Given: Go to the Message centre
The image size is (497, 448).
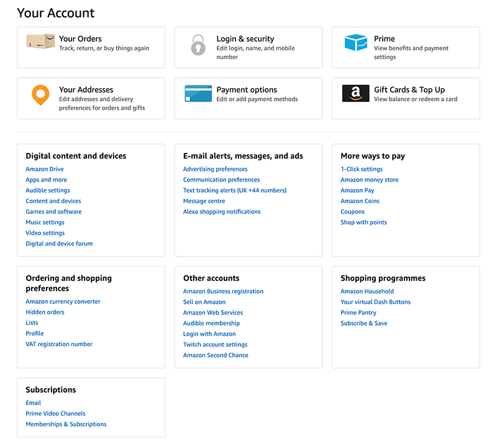Looking at the screenshot, I should coord(204,201).
